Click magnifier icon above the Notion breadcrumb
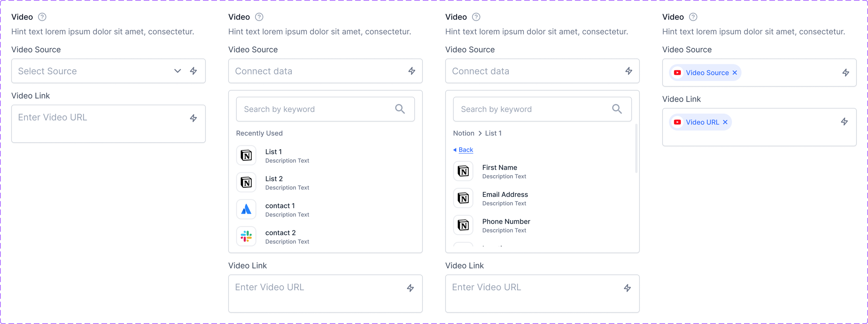The height and width of the screenshot is (324, 868). [x=617, y=109]
